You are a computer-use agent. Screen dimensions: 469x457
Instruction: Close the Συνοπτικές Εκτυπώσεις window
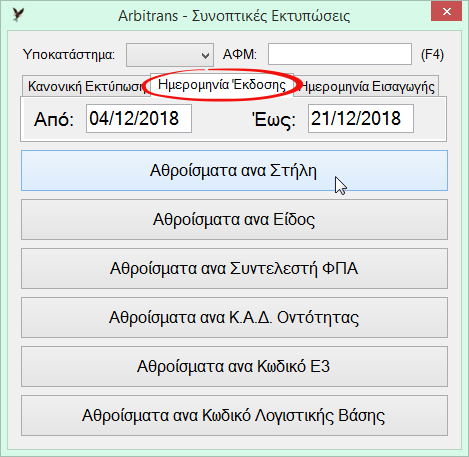(446, 12)
